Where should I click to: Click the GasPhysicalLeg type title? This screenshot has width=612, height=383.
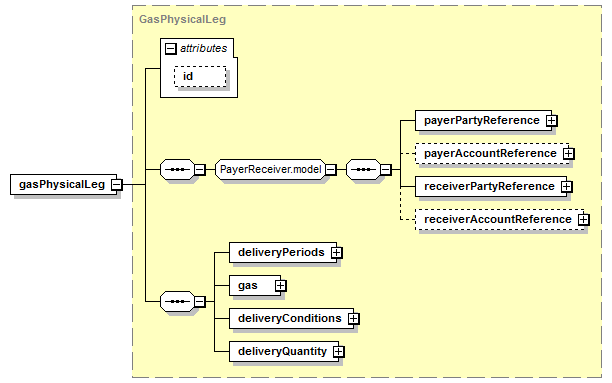(182, 19)
